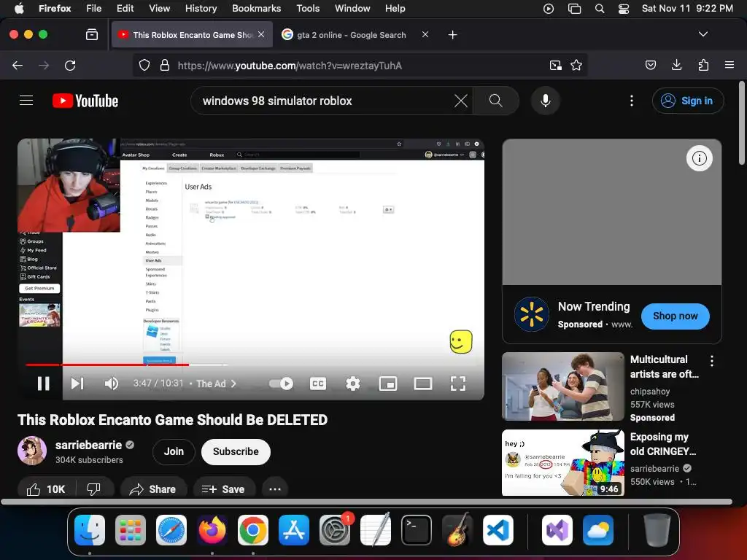
Task: Open Terminal from the Dock
Action: tap(417, 530)
